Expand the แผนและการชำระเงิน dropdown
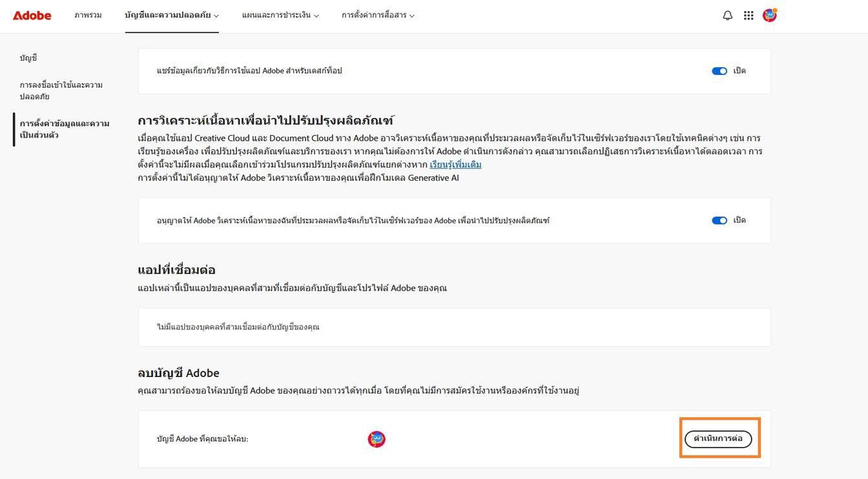This screenshot has height=479, width=868. tap(316, 15)
